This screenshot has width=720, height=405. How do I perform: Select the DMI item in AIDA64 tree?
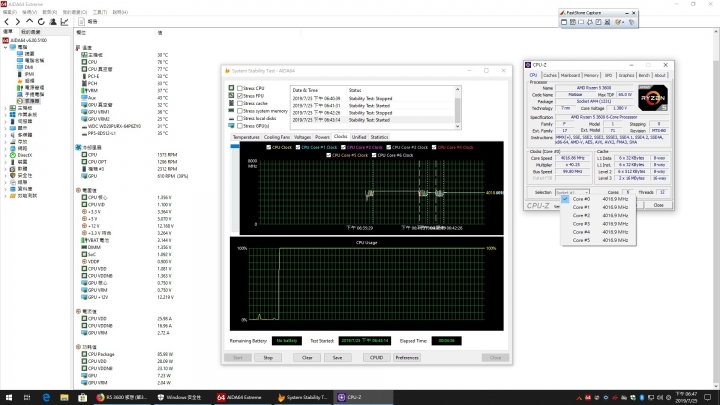28,67
